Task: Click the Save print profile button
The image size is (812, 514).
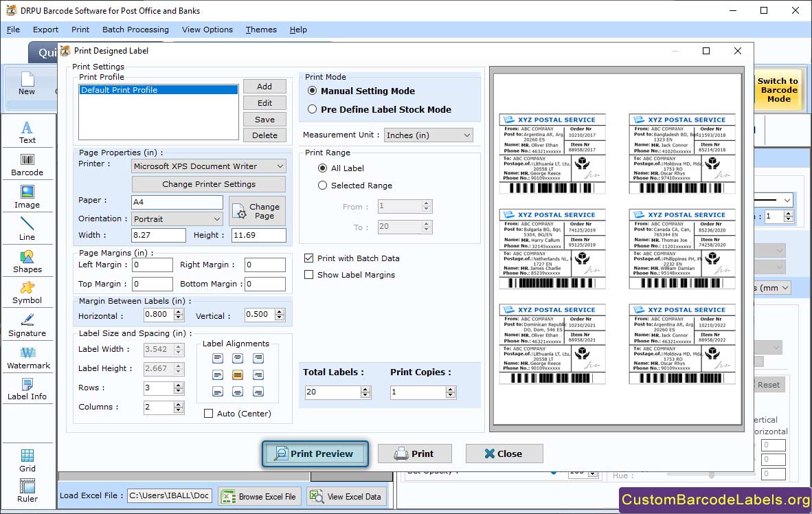Action: [264, 119]
